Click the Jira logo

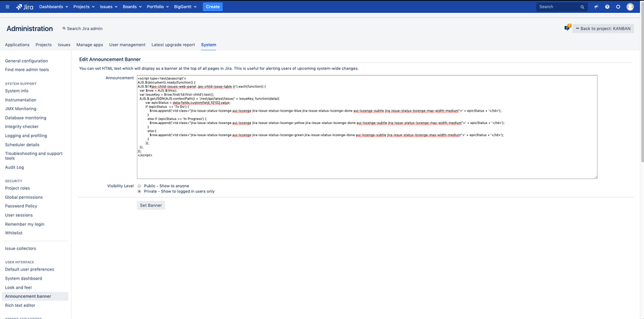[x=25, y=6]
